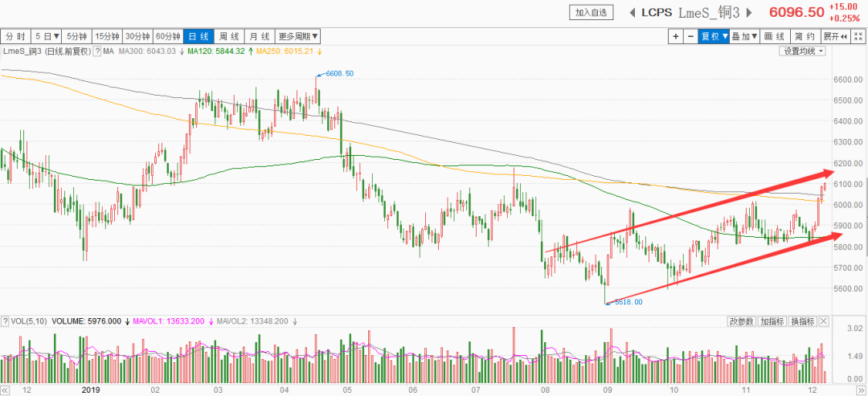The width and height of the screenshot is (868, 396).
Task: Click the fullscreen collapse arrows icon
Action: [859, 36]
